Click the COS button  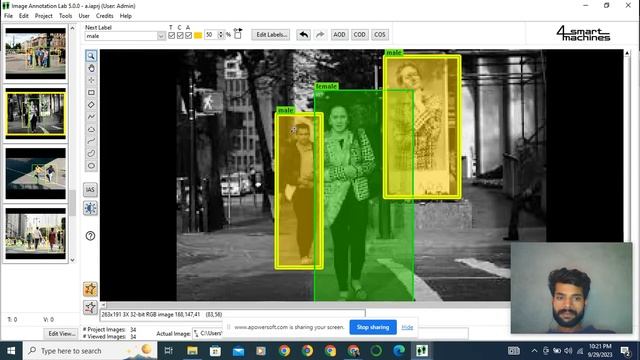pos(380,35)
